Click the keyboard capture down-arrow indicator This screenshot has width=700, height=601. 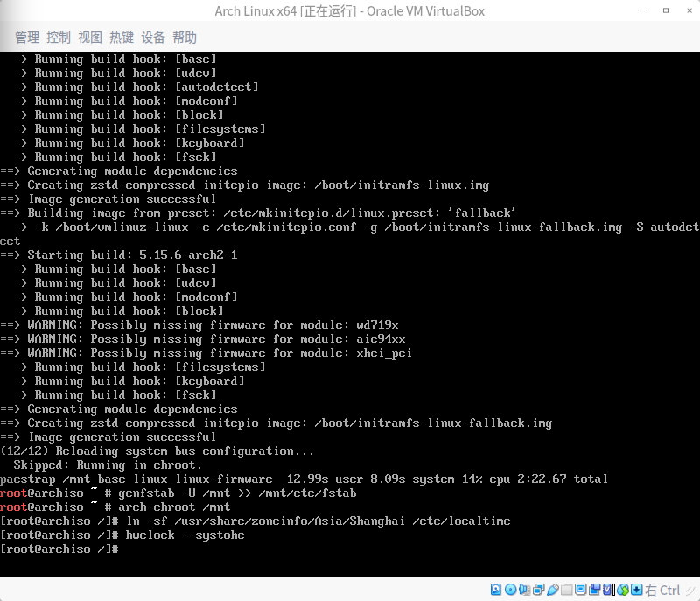pos(637,590)
